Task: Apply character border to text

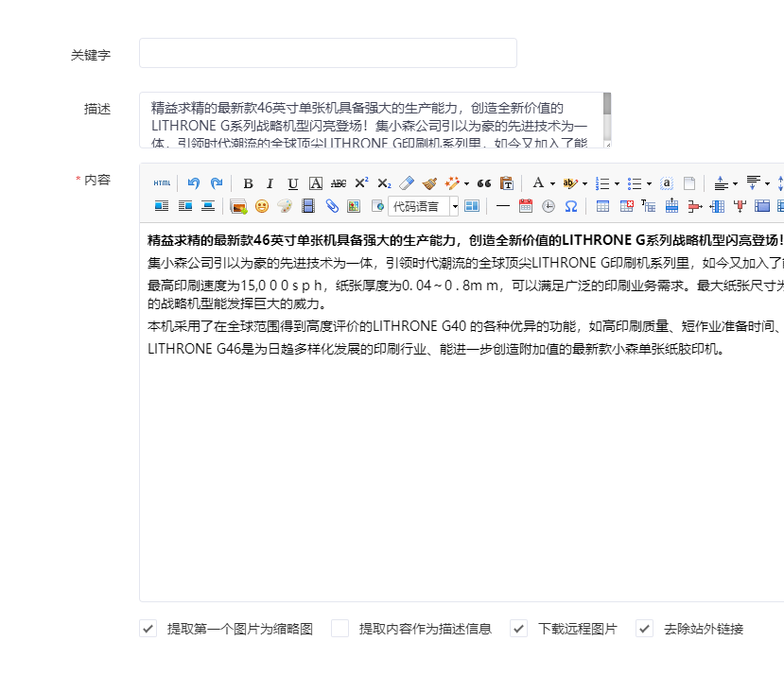Action: 316,183
